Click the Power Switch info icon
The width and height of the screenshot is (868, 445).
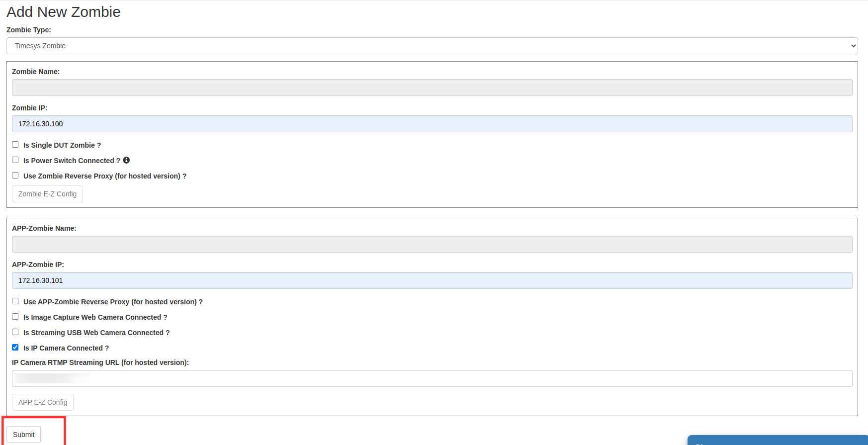[126, 160]
